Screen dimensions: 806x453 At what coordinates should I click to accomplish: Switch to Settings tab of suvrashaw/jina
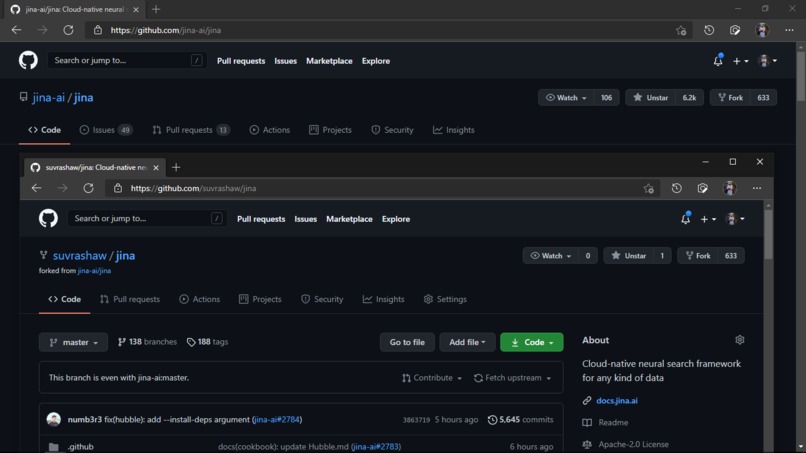(x=445, y=299)
